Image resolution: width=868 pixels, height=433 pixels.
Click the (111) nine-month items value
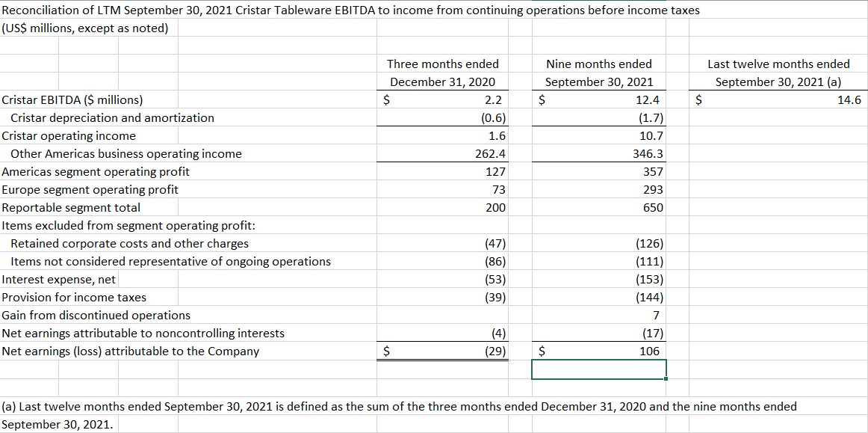650,262
